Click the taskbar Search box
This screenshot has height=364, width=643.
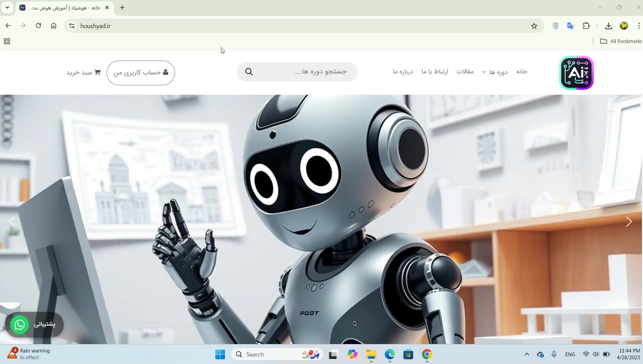pyautogui.click(x=278, y=355)
